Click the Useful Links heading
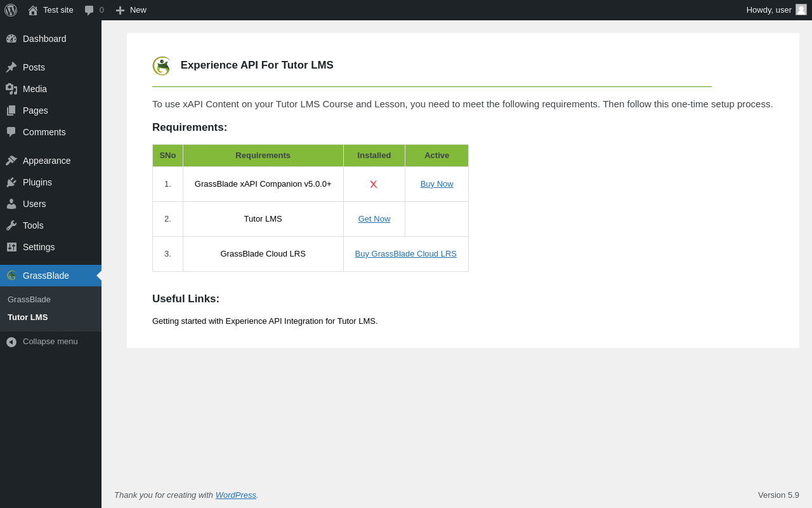 [x=186, y=299]
